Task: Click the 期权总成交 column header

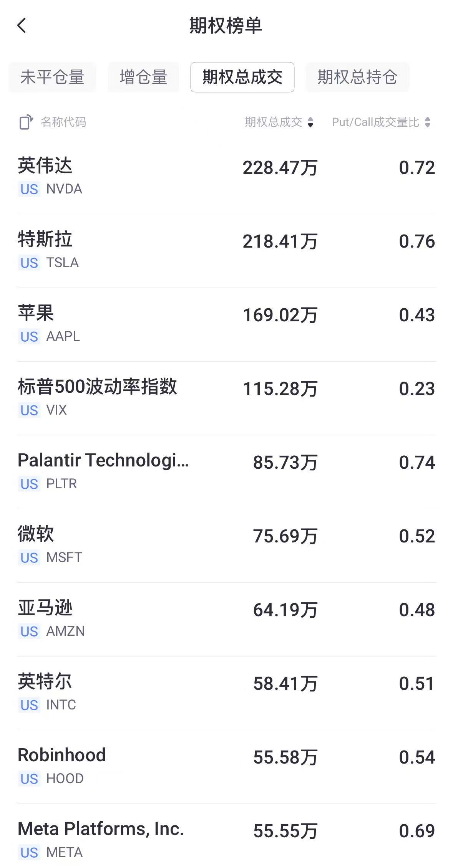Action: pyautogui.click(x=274, y=122)
